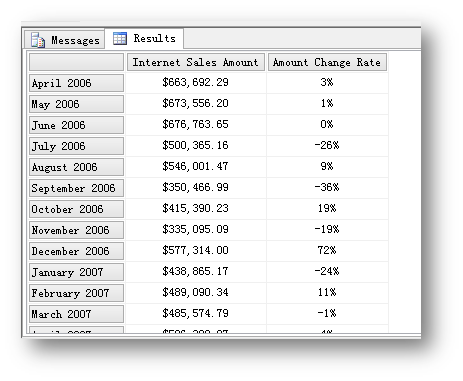
Task: Select the Internet Sales Amount column header
Action: pos(196,62)
